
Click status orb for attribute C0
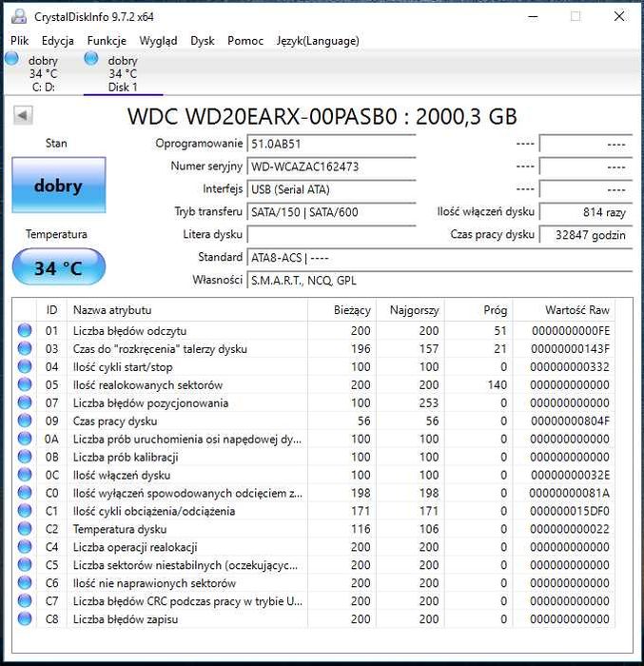pyautogui.click(x=25, y=493)
